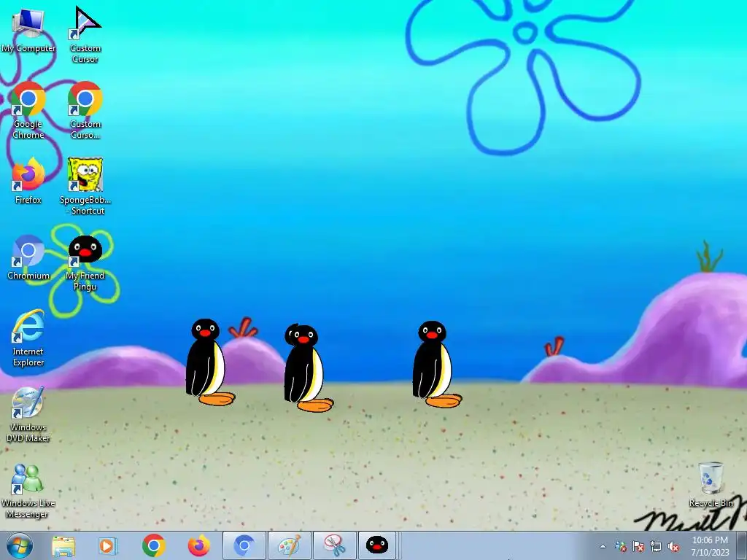Select the Recycle Bin icon
The height and width of the screenshot is (560, 747).
pyautogui.click(x=711, y=484)
